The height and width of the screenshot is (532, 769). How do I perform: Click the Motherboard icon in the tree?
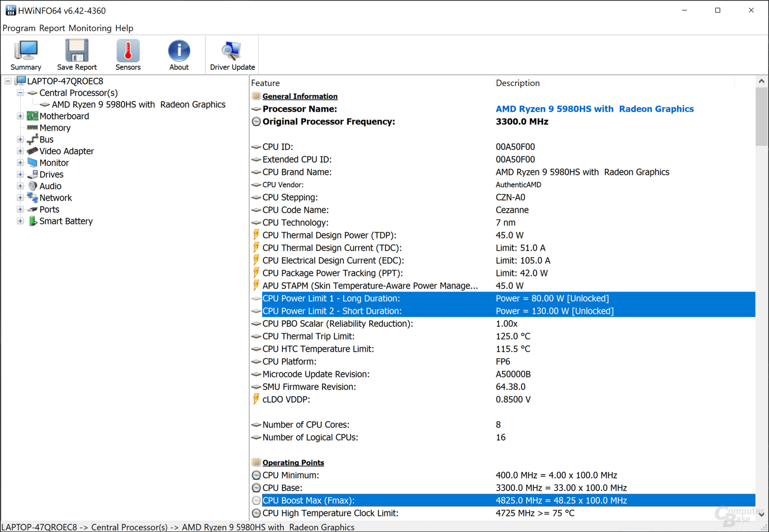pos(33,116)
